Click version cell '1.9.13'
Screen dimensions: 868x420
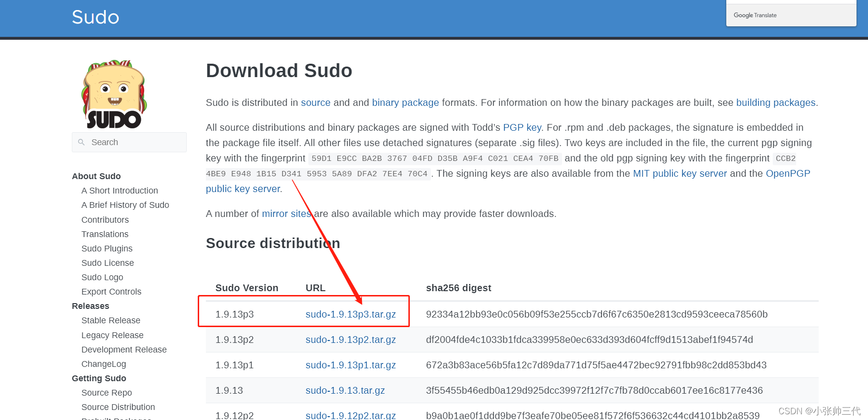coord(229,390)
